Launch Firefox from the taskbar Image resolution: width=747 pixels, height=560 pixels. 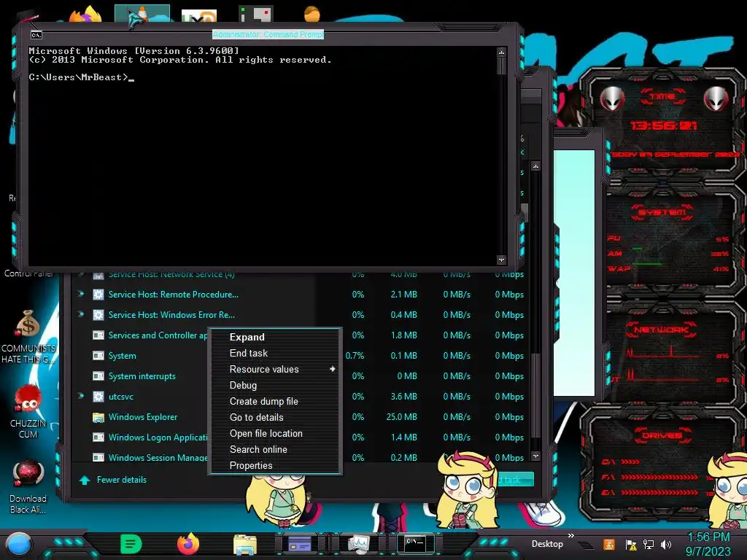coord(188,544)
